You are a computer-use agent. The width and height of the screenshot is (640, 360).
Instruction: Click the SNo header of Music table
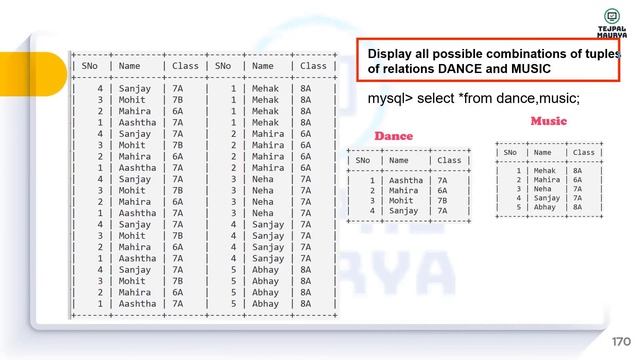click(510, 152)
